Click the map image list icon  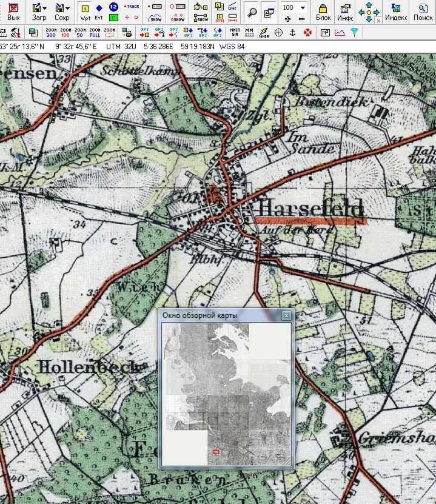tap(33, 33)
